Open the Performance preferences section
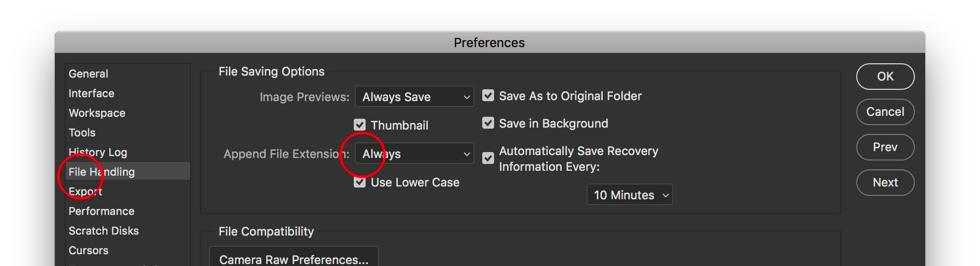 coord(101,211)
